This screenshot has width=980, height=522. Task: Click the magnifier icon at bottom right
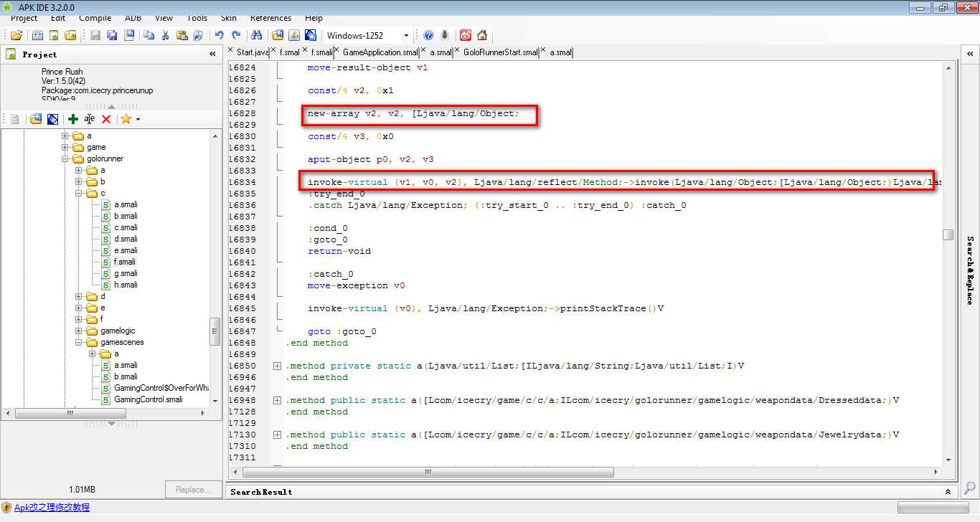[x=970, y=488]
